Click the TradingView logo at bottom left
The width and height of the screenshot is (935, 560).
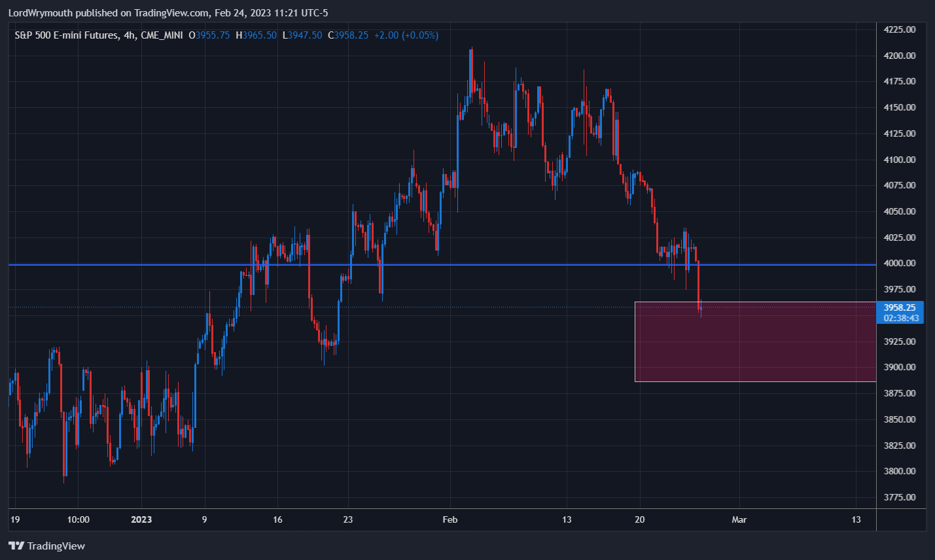pyautogui.click(x=46, y=546)
